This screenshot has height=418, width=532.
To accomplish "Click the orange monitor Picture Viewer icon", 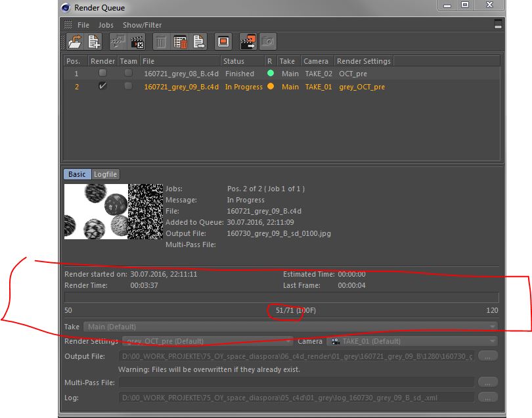I will [x=223, y=42].
